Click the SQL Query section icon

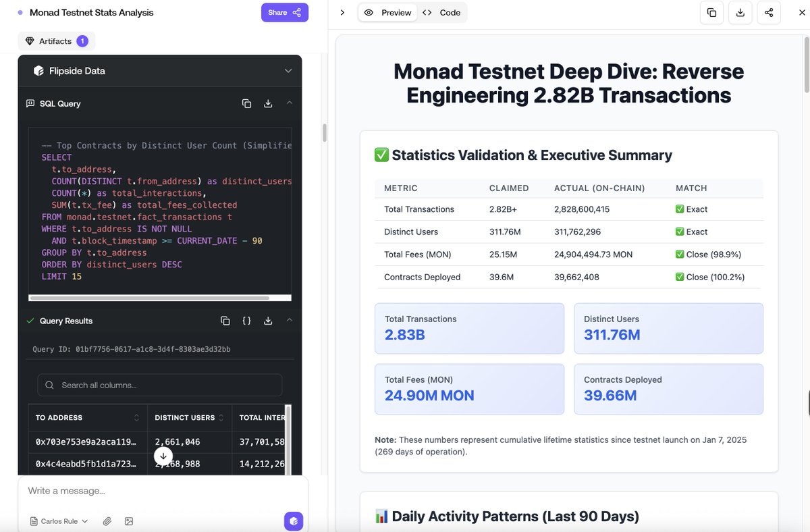30,103
